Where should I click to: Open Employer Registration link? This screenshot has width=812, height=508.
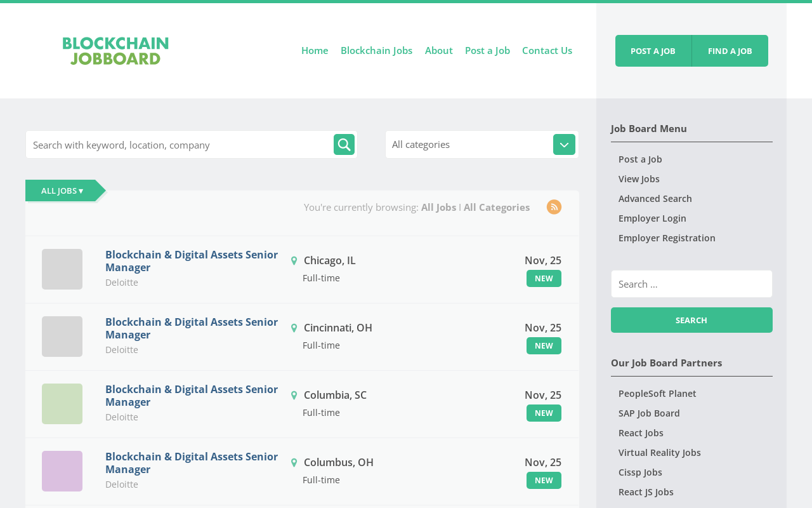click(667, 238)
